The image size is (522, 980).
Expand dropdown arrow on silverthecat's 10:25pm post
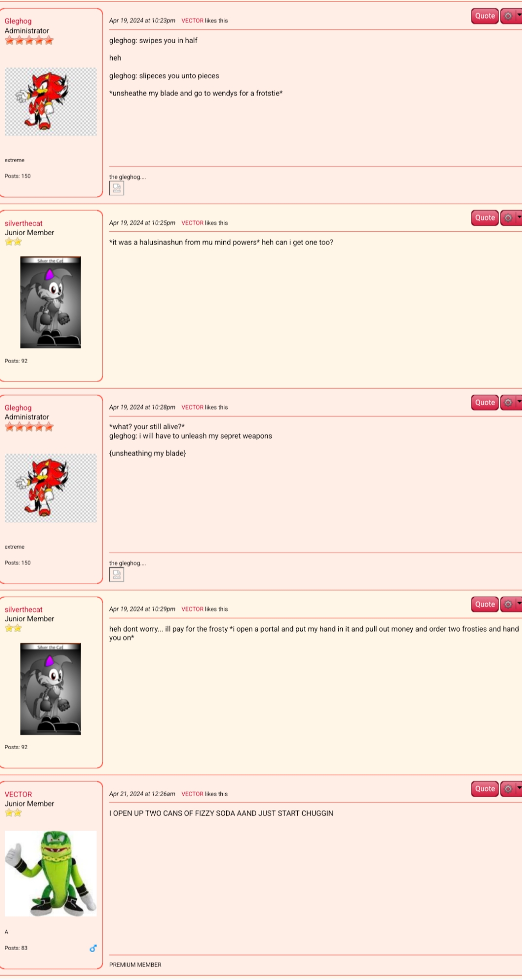tap(519, 218)
